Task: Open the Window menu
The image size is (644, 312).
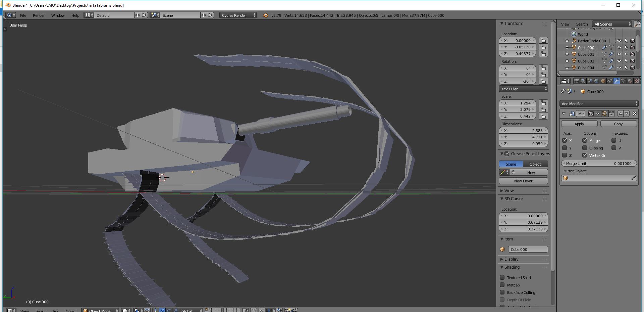Action: coord(58,15)
